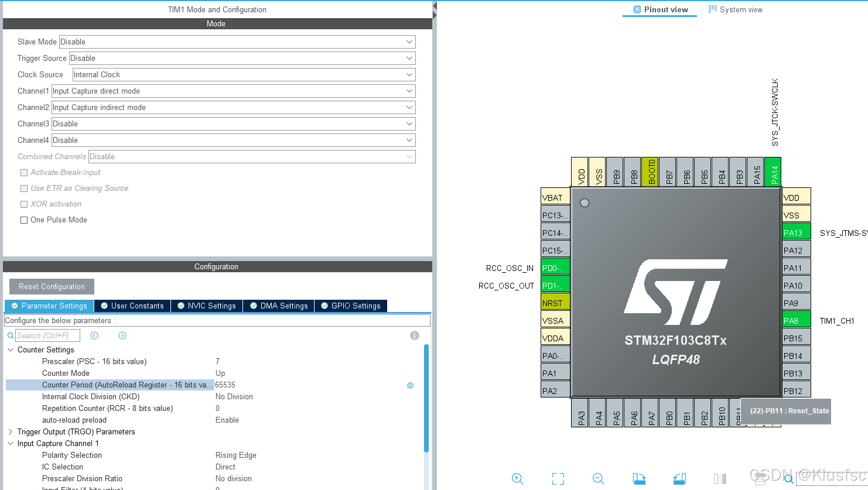The image size is (868, 490).
Task: Toggle the XOR activation checkbox
Action: (24, 204)
